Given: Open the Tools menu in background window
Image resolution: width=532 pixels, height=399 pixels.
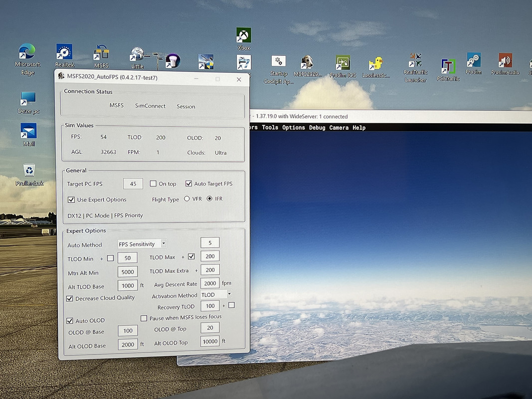Looking at the screenshot, I should click(270, 127).
